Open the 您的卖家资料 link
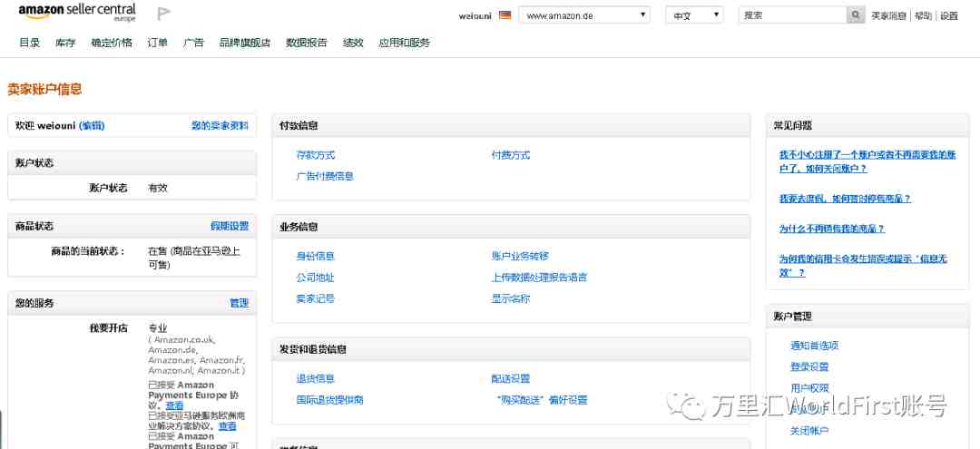This screenshot has height=449, width=980. tap(220, 125)
